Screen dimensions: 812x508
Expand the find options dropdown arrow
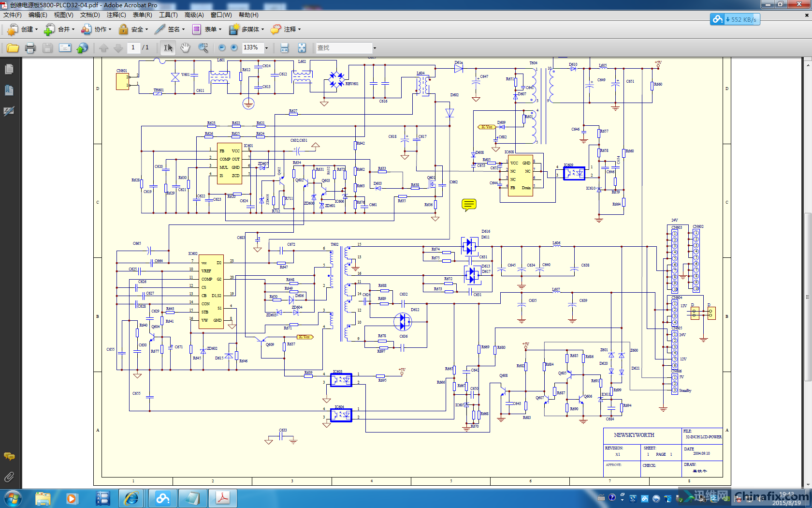(375, 48)
